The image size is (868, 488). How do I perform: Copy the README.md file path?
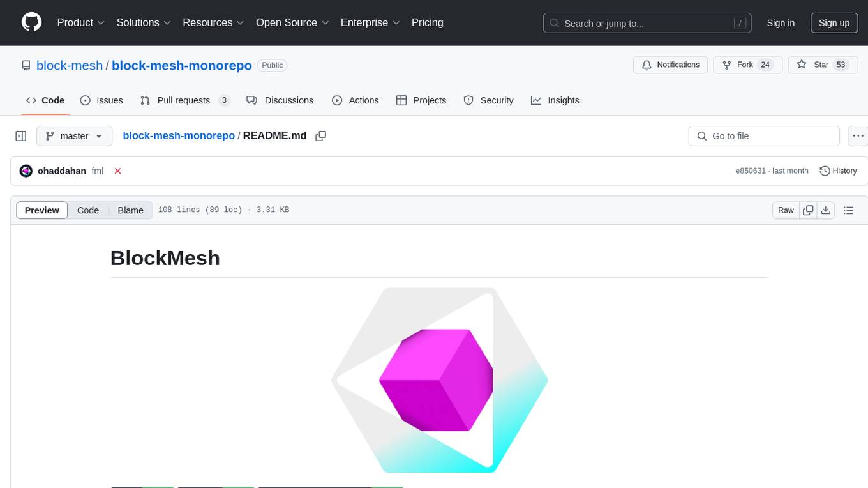point(321,136)
